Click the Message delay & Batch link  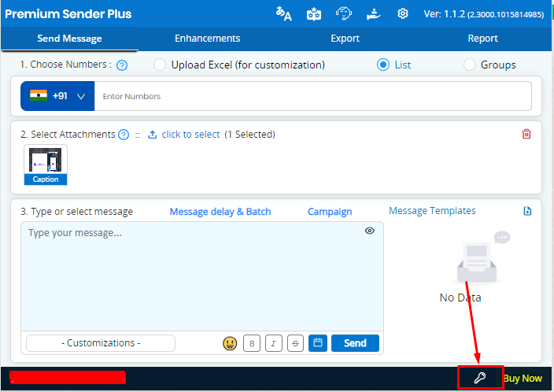220,211
